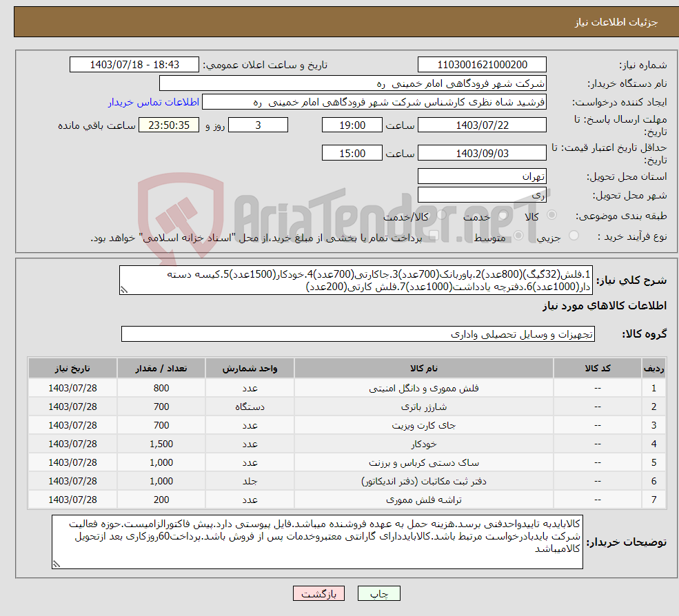Click the response deadline time 19:00
Image resolution: width=679 pixels, height=616 pixels.
click(x=352, y=125)
